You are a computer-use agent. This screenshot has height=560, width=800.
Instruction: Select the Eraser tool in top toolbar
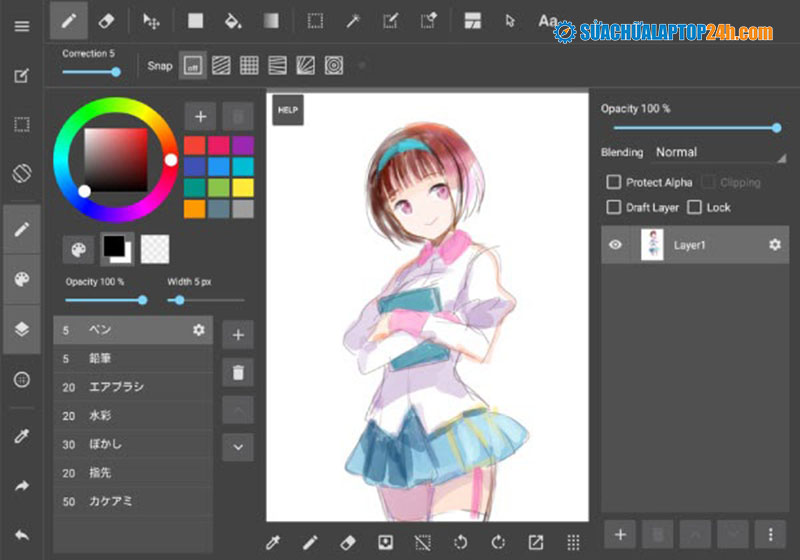pyautogui.click(x=106, y=20)
